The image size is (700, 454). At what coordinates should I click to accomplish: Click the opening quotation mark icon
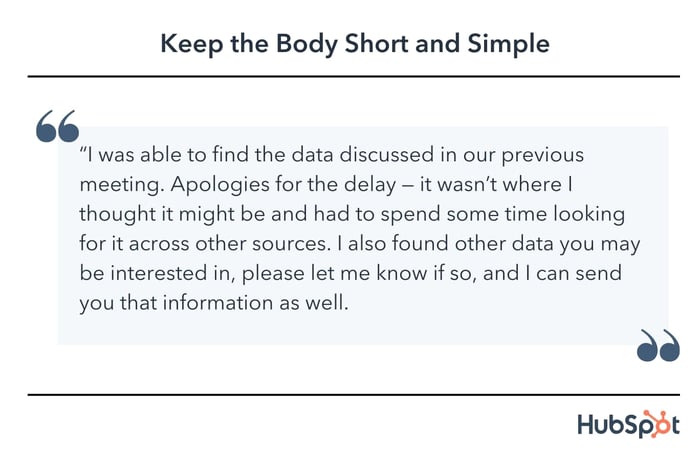point(58,126)
